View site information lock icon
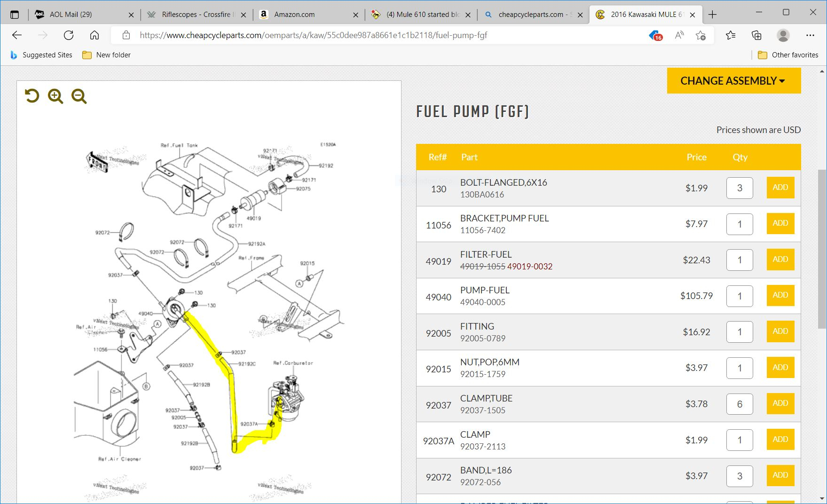 126,35
